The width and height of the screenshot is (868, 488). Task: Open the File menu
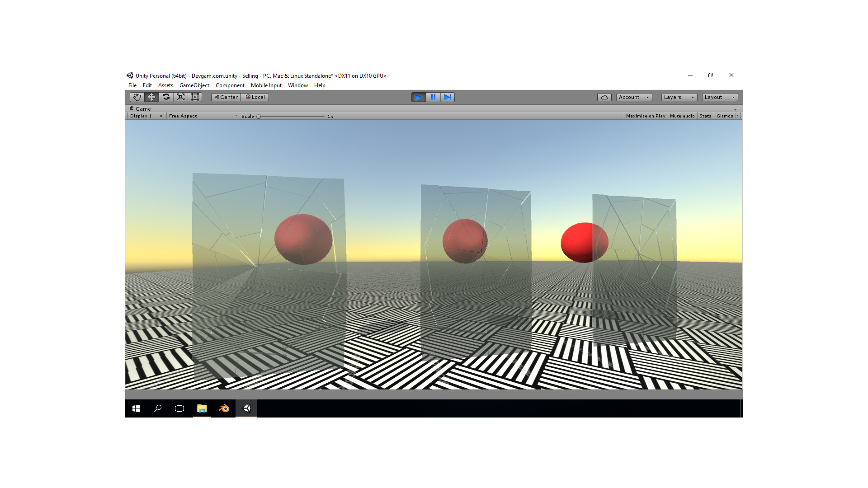coord(132,85)
